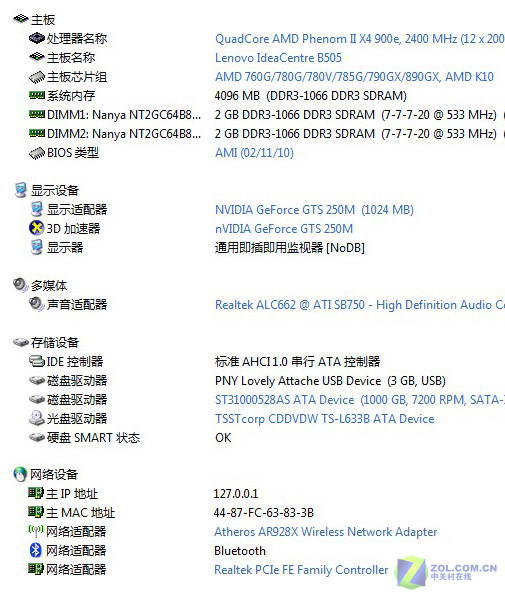Image resolution: width=505 pixels, height=595 pixels.
Task: Select the 主 MAC 地址 label
Action: click(80, 513)
